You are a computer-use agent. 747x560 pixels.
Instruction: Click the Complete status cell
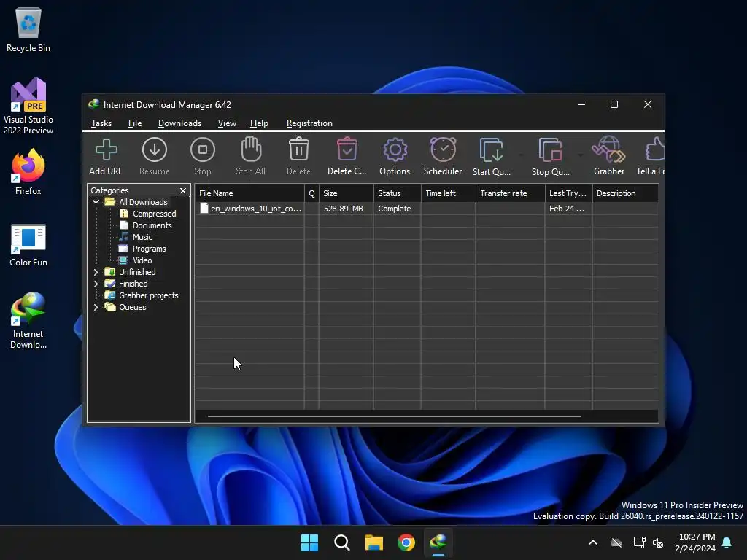point(395,209)
